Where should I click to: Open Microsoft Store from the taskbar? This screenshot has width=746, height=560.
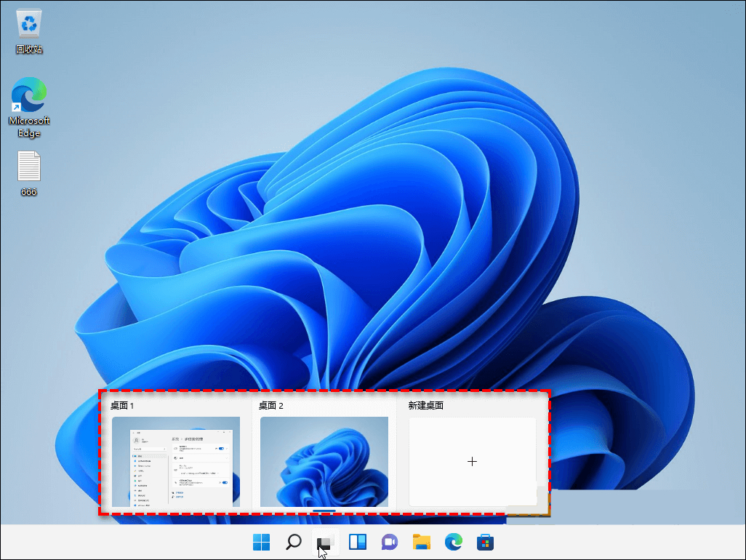[485, 542]
